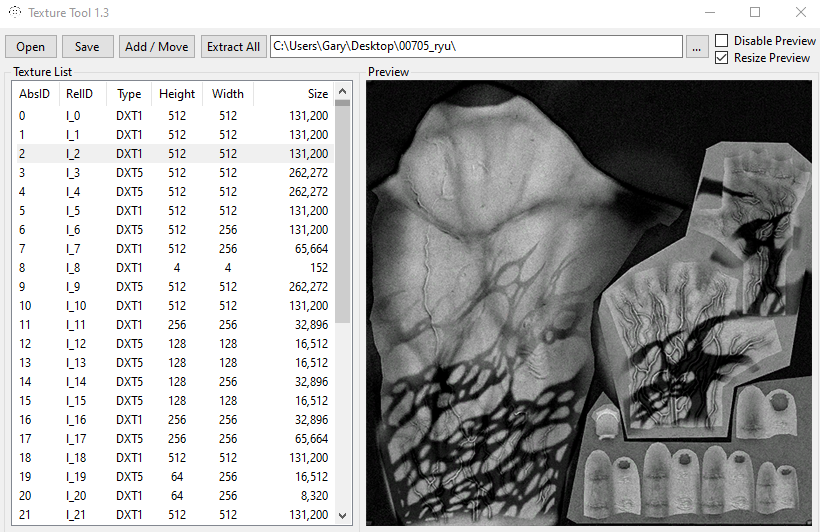Click size value 152

coord(318,268)
